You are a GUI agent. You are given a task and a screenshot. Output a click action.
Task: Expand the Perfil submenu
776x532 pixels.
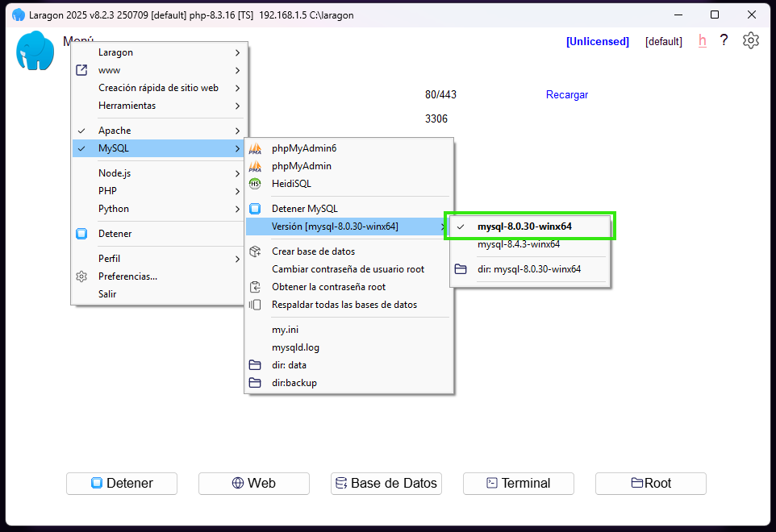[109, 259]
